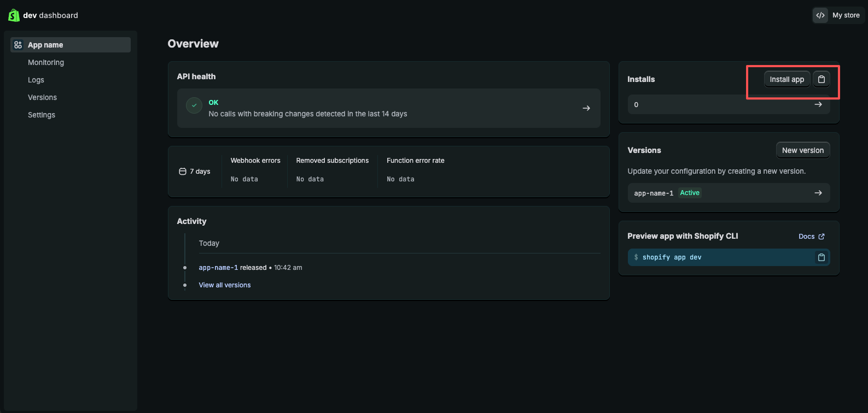Open Logs from the sidebar
The image size is (868, 413).
pos(36,80)
